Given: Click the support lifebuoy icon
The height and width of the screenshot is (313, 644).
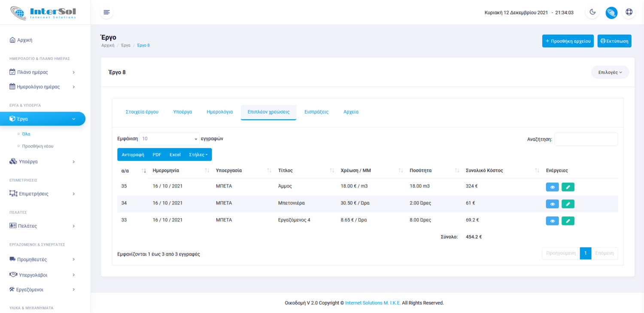Looking at the screenshot, I should click(629, 12).
